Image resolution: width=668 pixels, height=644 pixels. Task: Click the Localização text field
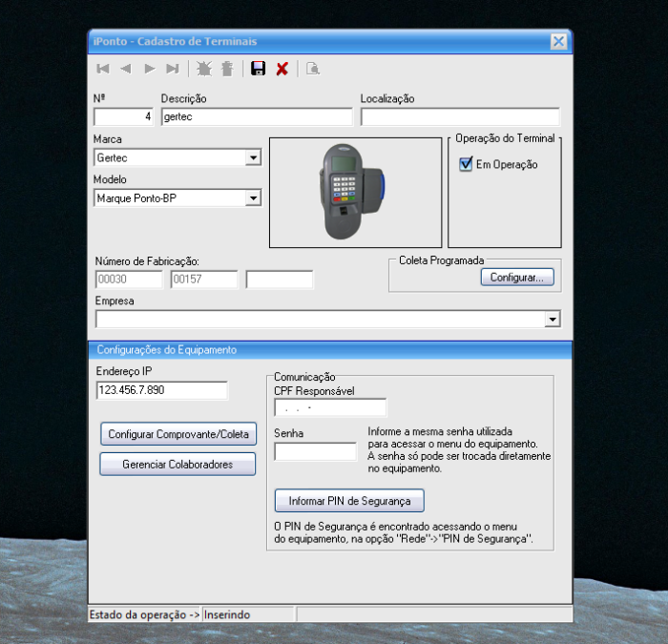pos(459,117)
